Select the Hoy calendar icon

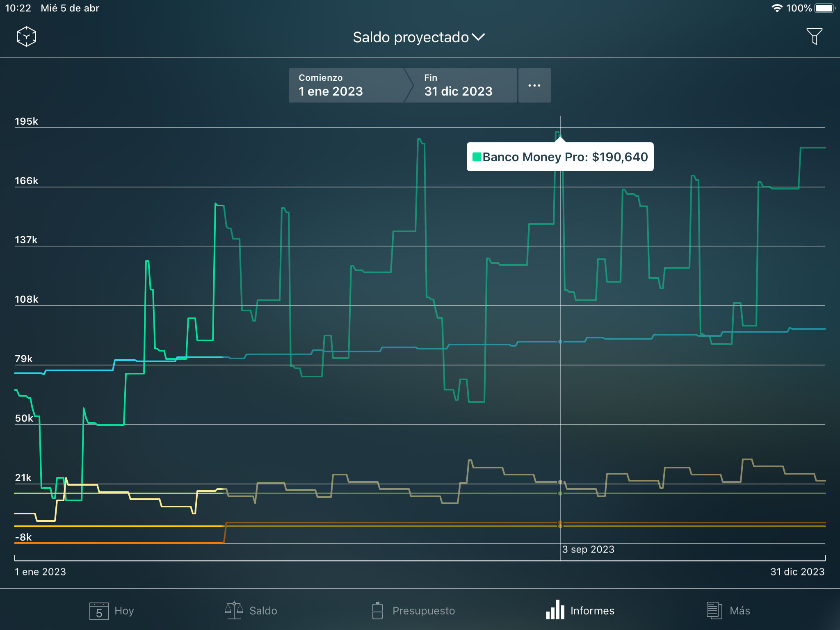[x=100, y=610]
